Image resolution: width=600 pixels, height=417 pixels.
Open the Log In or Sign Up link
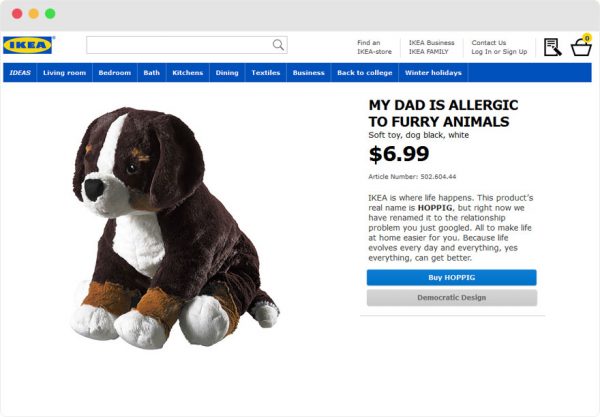click(x=499, y=52)
